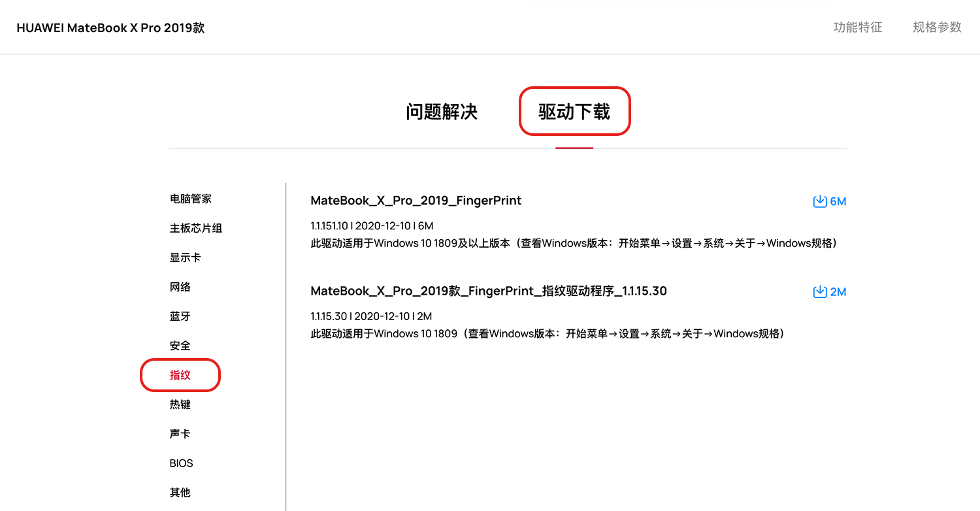The image size is (980, 511).
Task: Select the 主板芯片组 category
Action: (196, 228)
